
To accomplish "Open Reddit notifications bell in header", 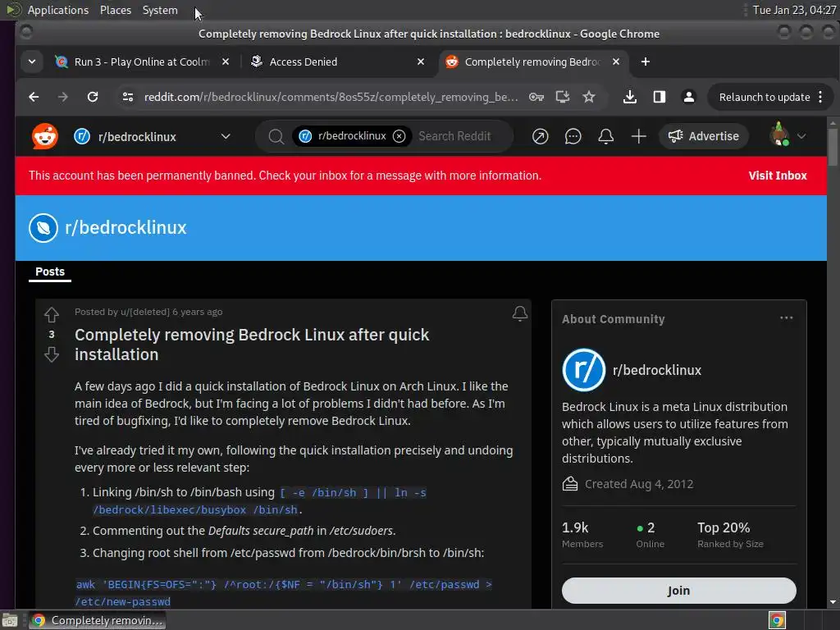I will (605, 136).
